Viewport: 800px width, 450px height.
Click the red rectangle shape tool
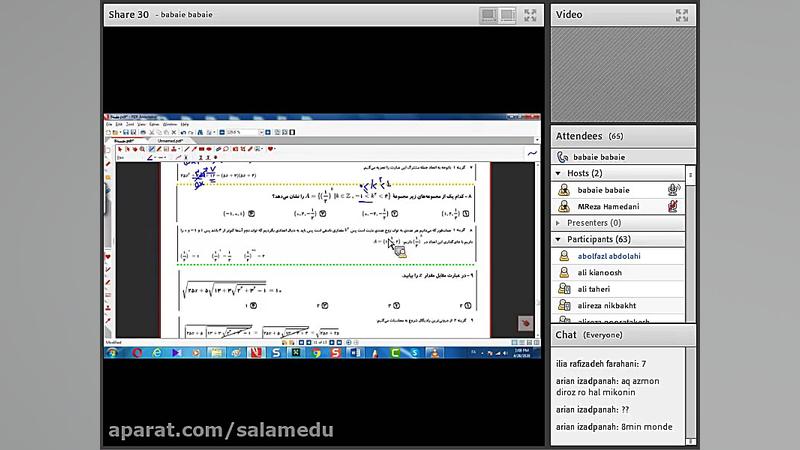(x=202, y=149)
